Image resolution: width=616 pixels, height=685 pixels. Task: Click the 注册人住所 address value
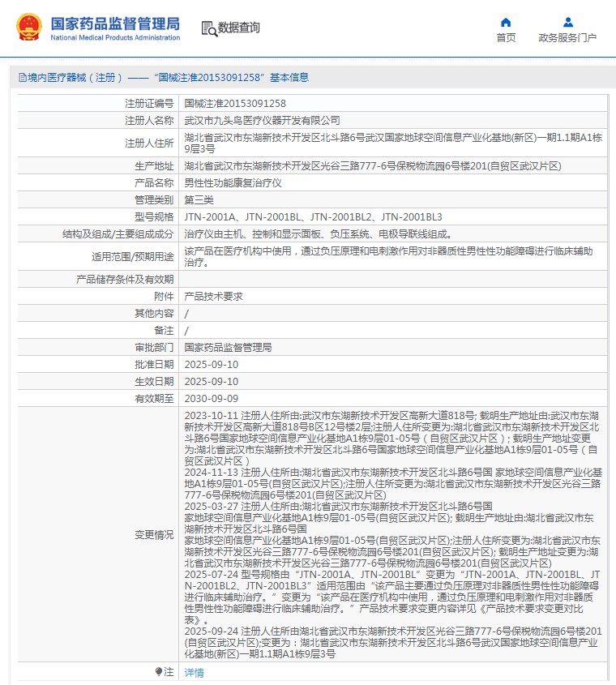pyautogui.click(x=393, y=143)
